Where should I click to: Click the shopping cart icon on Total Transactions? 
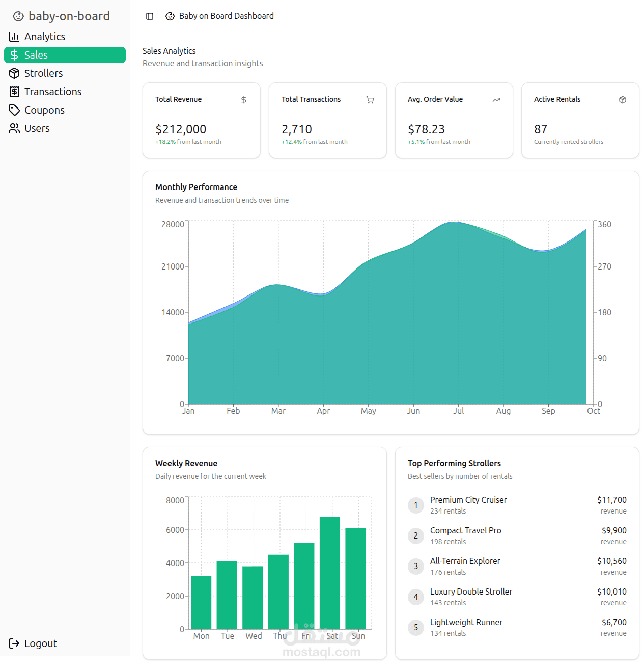pos(370,100)
